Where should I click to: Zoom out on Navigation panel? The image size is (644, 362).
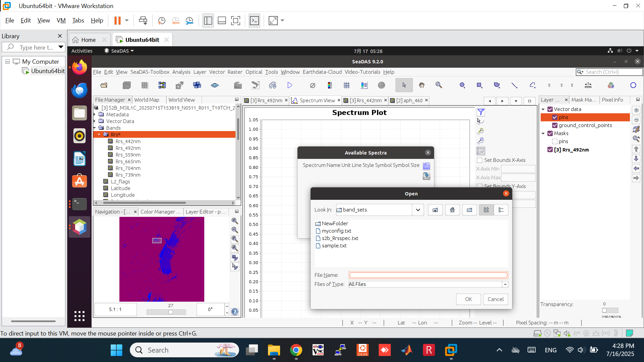pyautogui.click(x=235, y=230)
